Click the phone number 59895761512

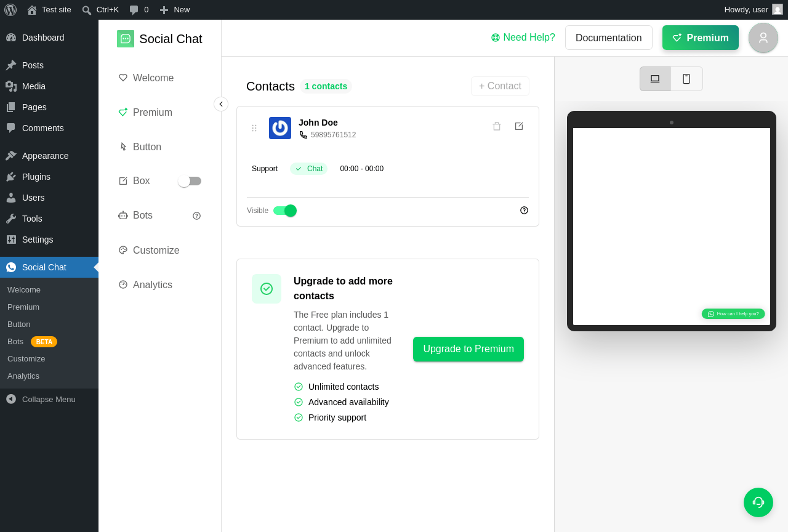(333, 135)
